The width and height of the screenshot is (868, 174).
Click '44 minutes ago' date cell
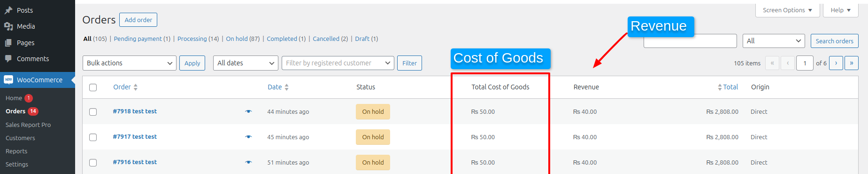pos(288,111)
